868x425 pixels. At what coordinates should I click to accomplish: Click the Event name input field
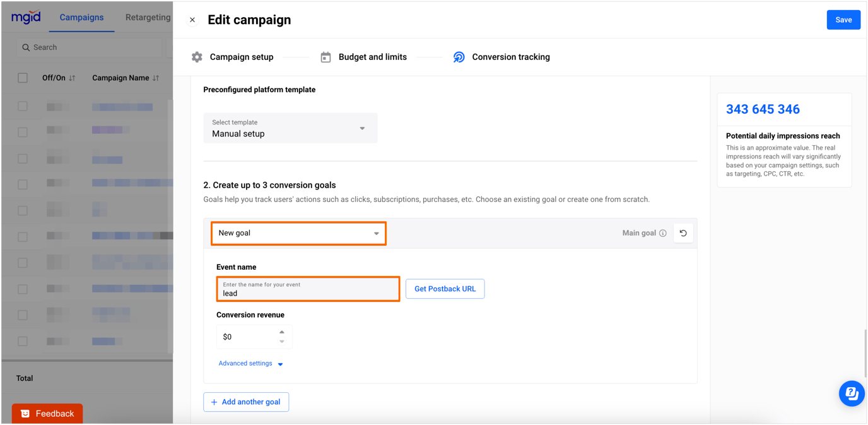(308, 289)
